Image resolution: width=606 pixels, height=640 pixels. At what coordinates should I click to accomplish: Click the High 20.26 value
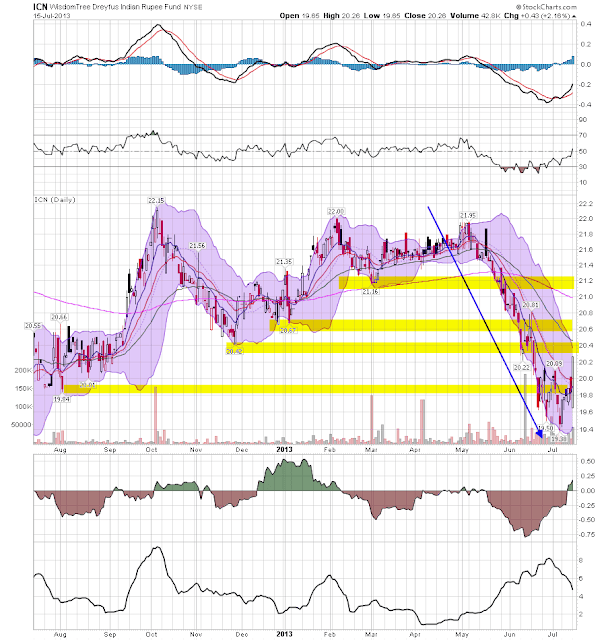tap(342, 16)
